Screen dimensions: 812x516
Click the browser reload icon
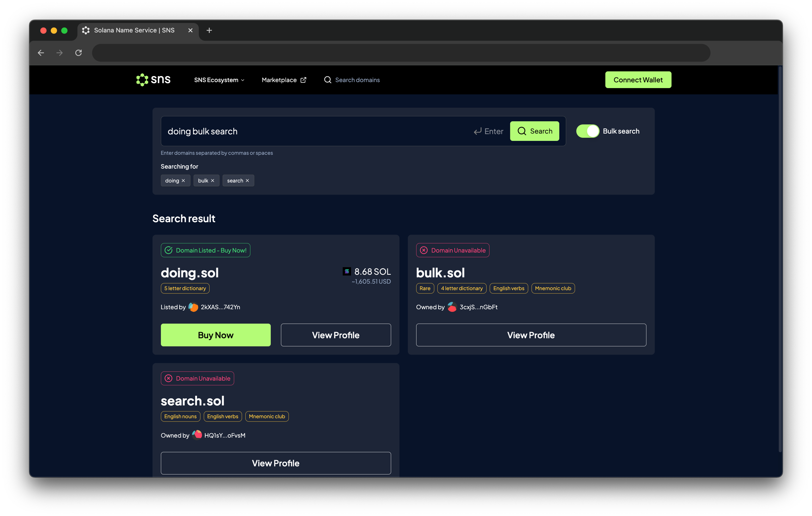(x=79, y=53)
